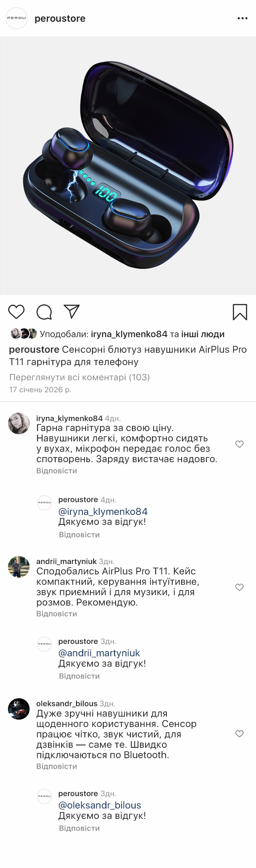The height and width of the screenshot is (868, 256).
Task: Open andrii_martyniuk's comment avatar
Action: pyautogui.click(x=19, y=567)
